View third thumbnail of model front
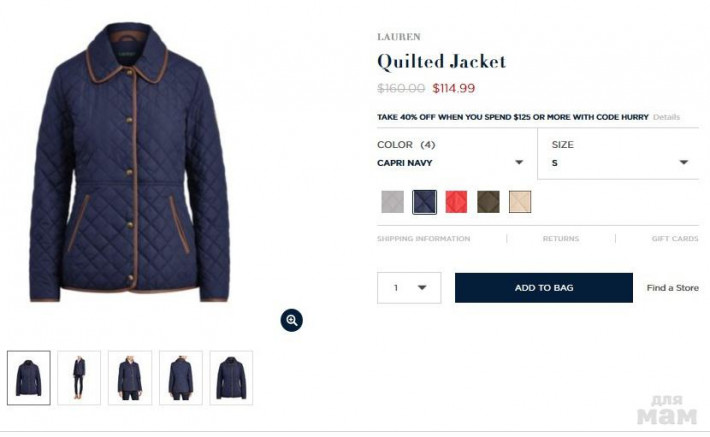The width and height of the screenshot is (710, 437). (x=130, y=378)
